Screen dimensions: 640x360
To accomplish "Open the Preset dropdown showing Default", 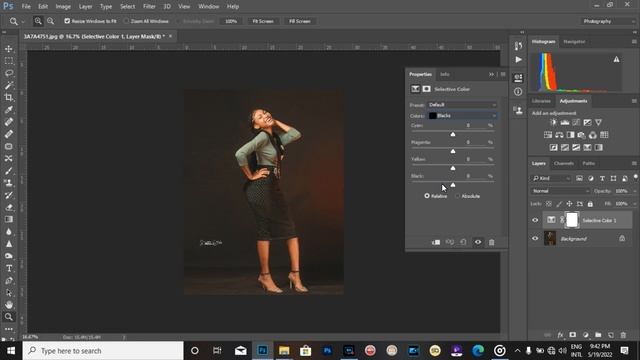I will (x=462, y=105).
